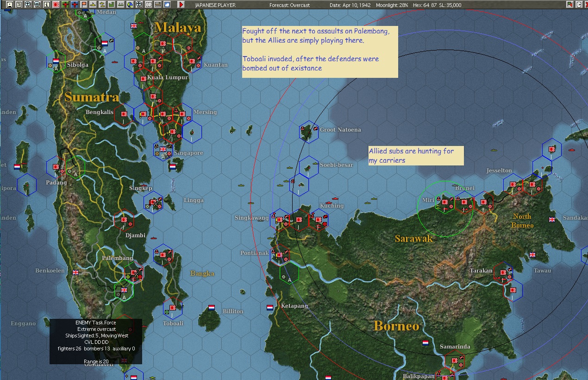Select red plane icon on green background
The height and width of the screenshot is (380, 588).
65,5
